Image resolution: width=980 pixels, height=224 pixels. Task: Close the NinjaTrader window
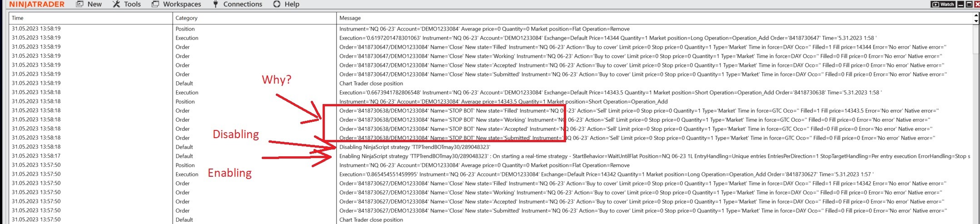[977, 4]
